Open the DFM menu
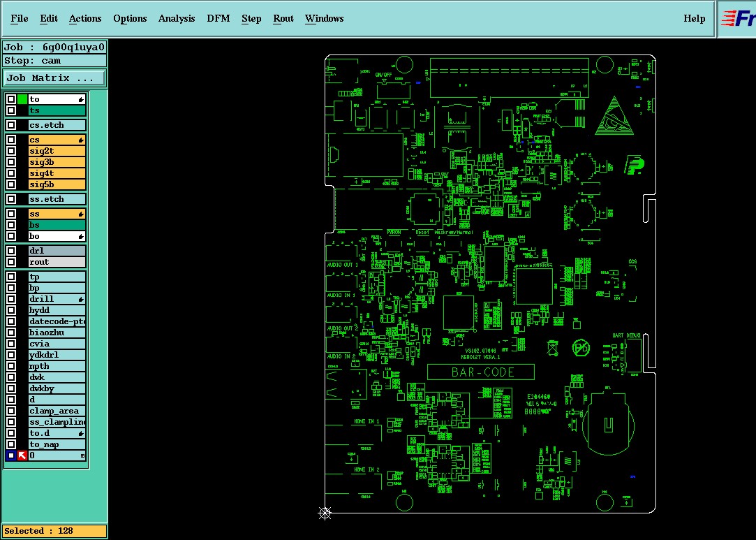The width and height of the screenshot is (756, 540). click(218, 18)
